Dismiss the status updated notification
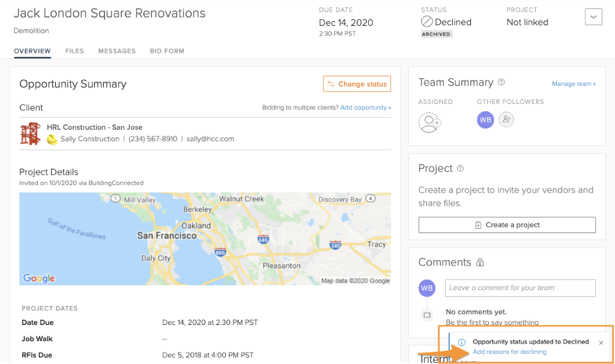The image size is (615, 364). (x=601, y=342)
